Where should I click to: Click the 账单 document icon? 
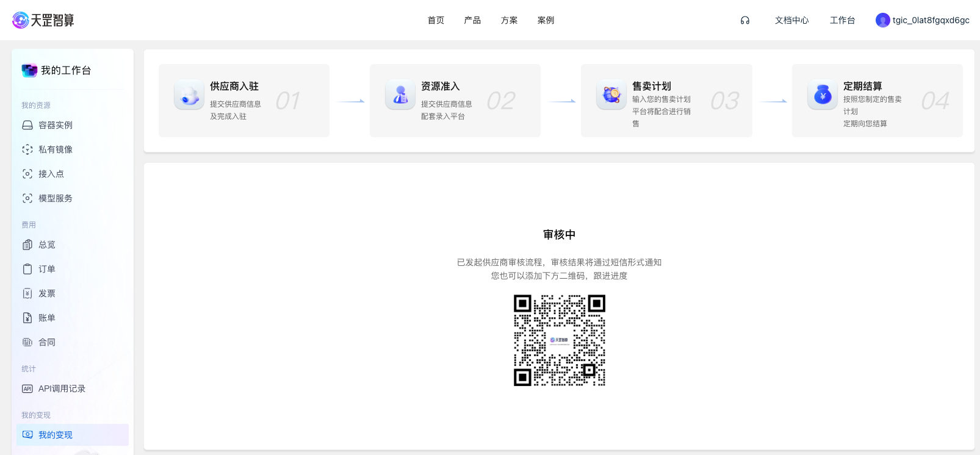coord(27,318)
